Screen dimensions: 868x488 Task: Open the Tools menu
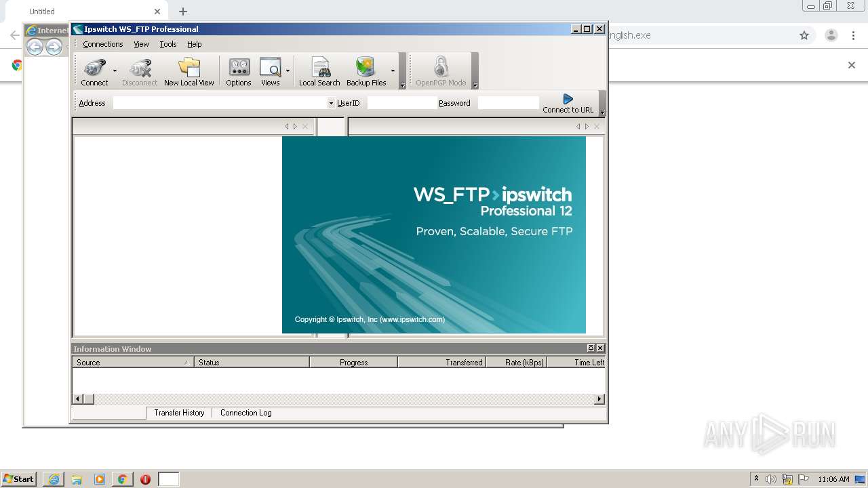tap(168, 44)
